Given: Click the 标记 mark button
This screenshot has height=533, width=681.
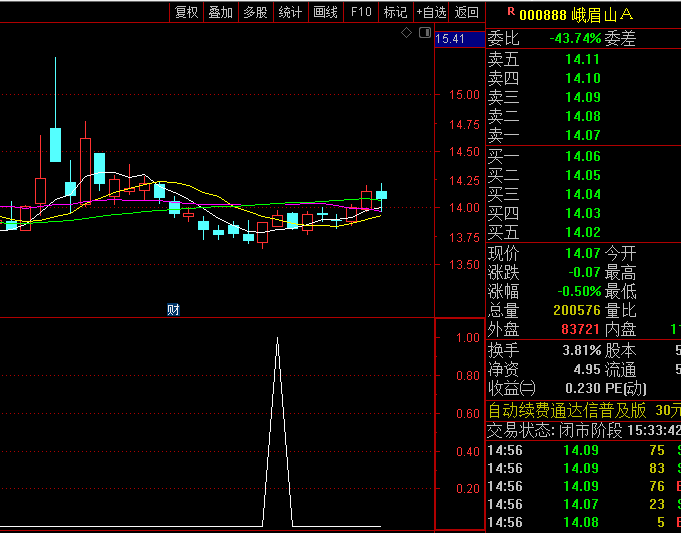Looking at the screenshot, I should tap(395, 12).
